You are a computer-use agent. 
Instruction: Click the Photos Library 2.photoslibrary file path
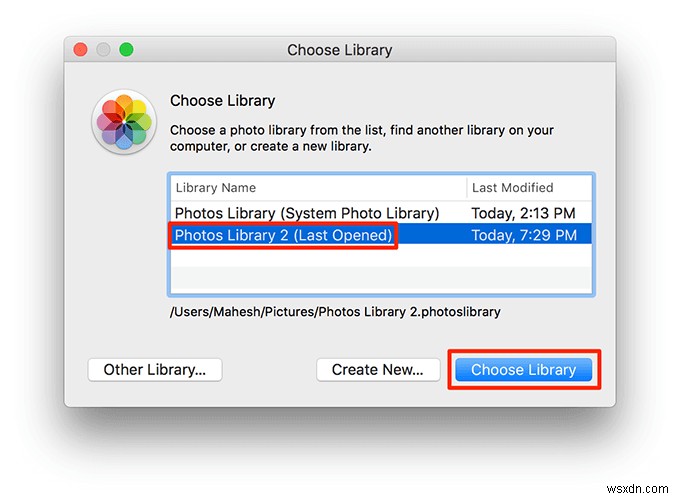click(335, 311)
